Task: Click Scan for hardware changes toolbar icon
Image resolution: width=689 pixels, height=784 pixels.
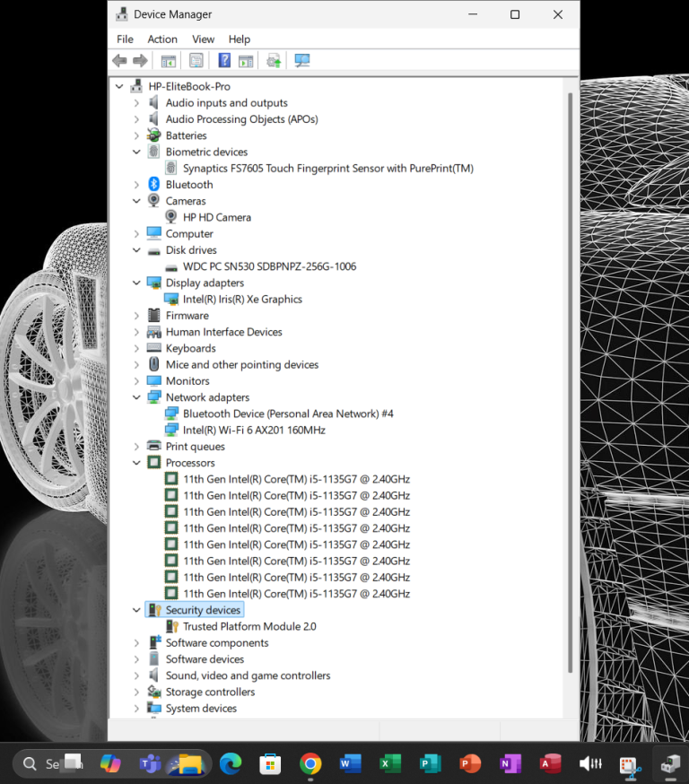Action: coord(302,61)
